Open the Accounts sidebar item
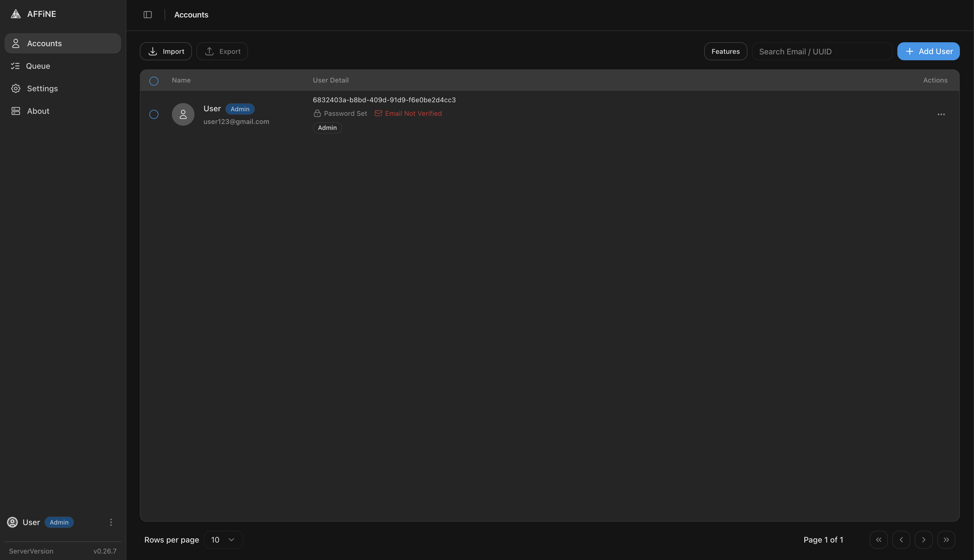 coord(63,43)
